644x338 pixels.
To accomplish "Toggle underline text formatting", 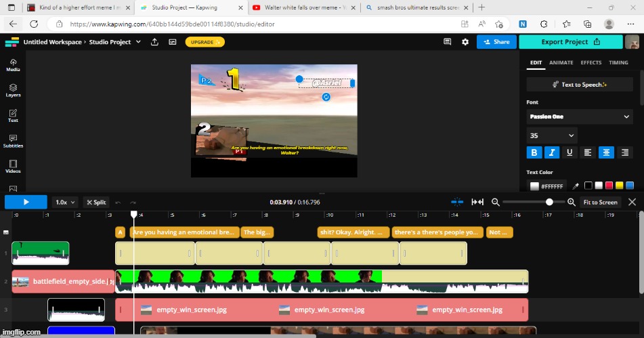I will pyautogui.click(x=570, y=152).
